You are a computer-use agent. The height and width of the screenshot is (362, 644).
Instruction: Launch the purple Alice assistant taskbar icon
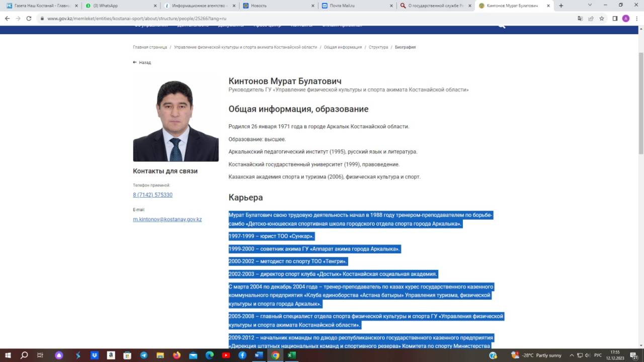[59, 355]
